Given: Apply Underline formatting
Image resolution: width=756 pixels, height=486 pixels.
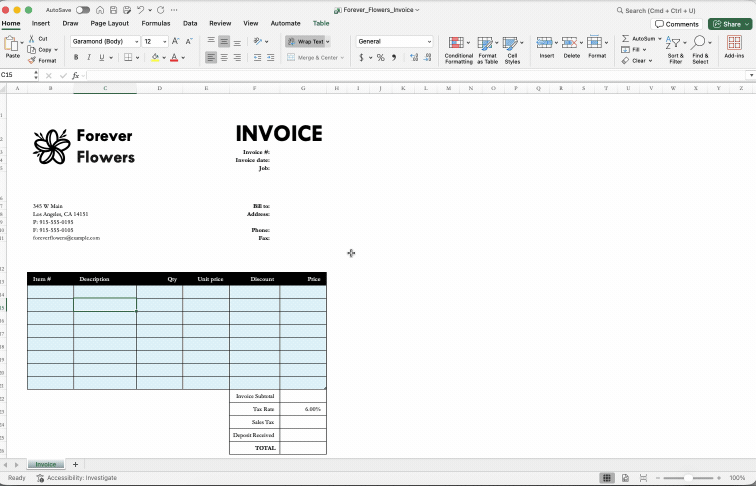Looking at the screenshot, I should point(101,57).
